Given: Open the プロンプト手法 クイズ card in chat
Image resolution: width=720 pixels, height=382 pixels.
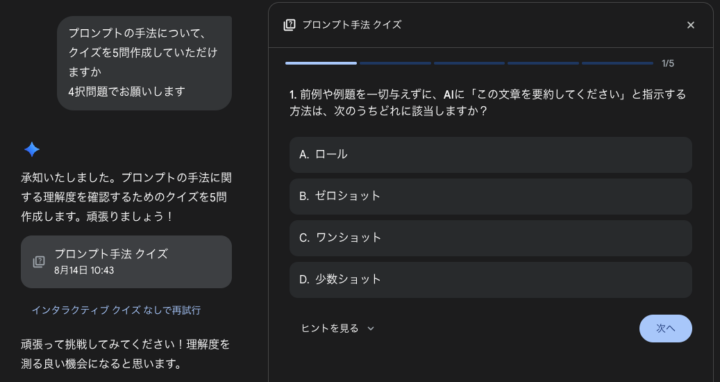Looking at the screenshot, I should click(x=126, y=262).
